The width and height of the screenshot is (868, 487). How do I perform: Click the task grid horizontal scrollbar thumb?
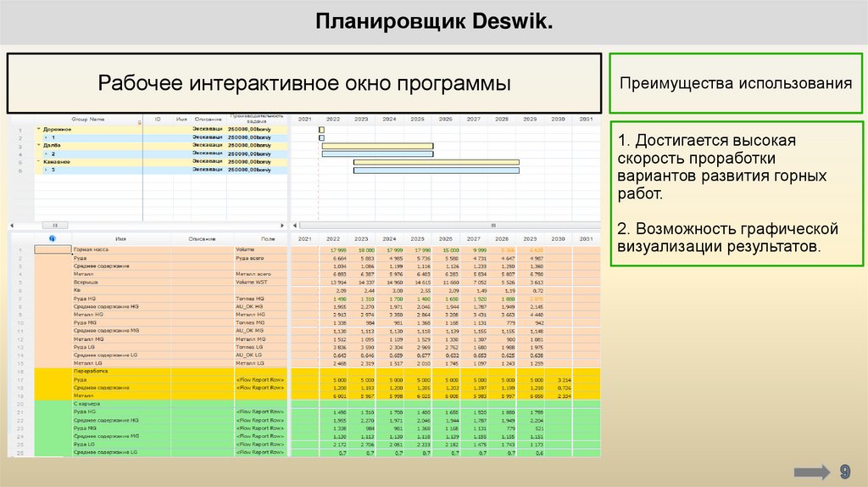pyautogui.click(x=55, y=226)
